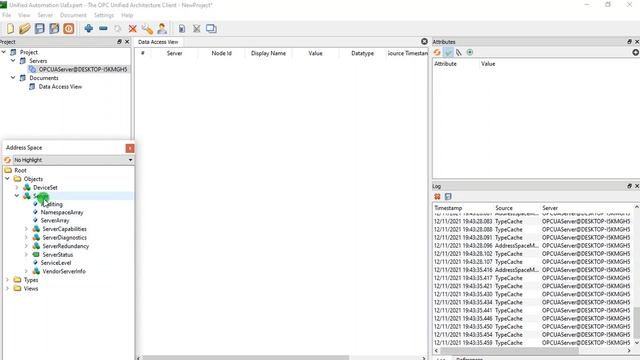The image size is (640, 360).
Task: Select the Root folder node
Action: point(20,170)
